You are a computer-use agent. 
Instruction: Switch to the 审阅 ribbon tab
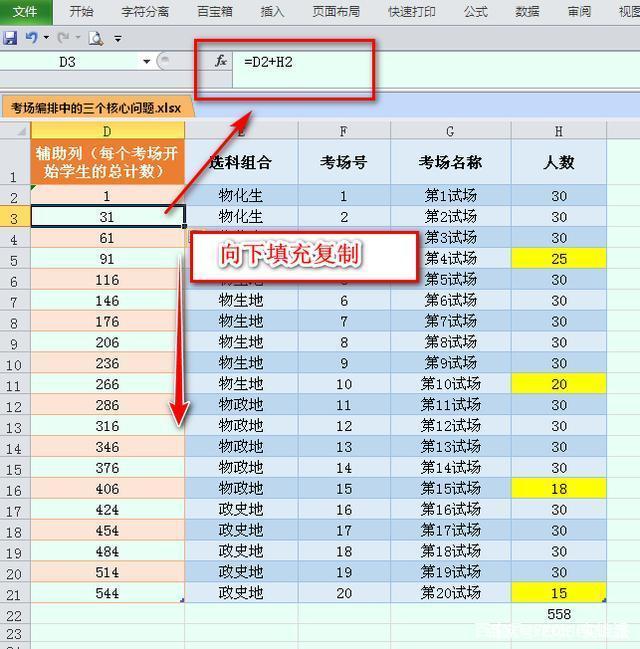pos(579,12)
